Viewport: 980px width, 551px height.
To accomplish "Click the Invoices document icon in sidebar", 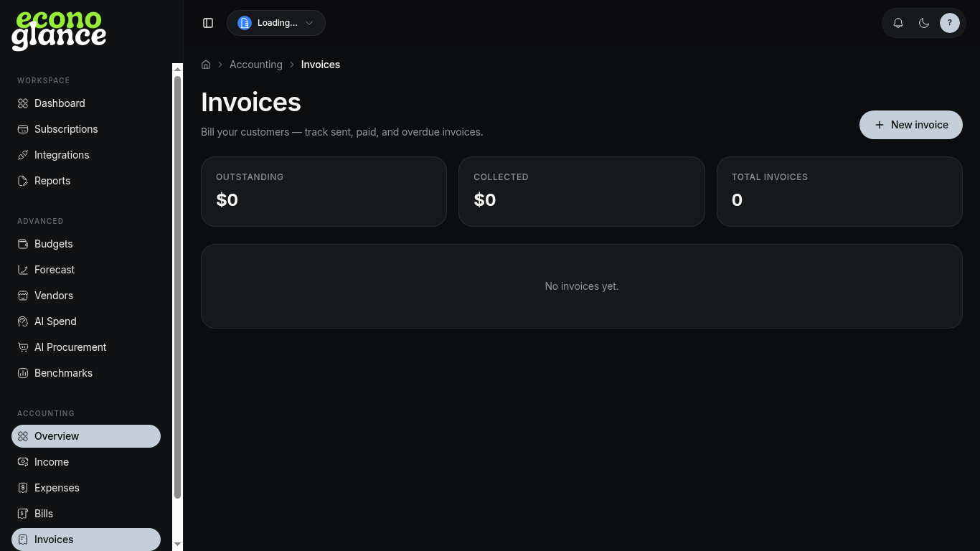I will coord(23,540).
